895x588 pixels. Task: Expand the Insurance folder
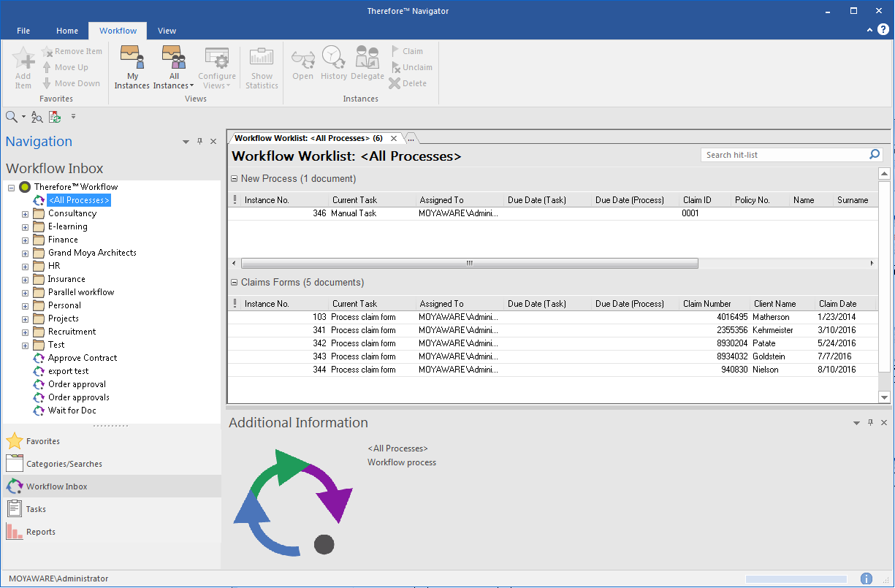coord(24,278)
